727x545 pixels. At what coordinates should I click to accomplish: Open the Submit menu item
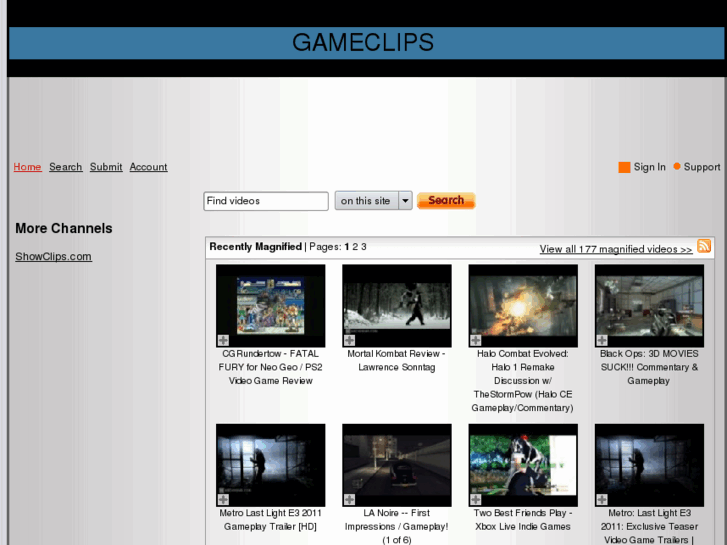tap(106, 167)
